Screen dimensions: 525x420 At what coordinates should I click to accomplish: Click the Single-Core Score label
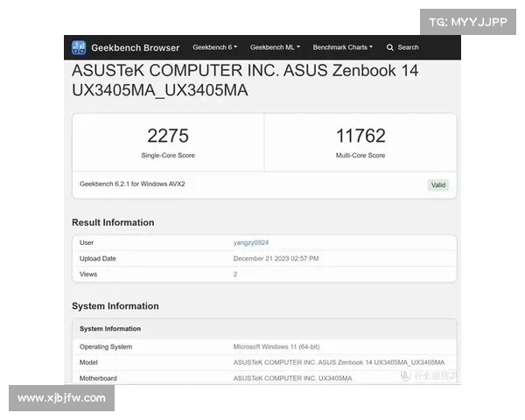pyautogui.click(x=168, y=156)
